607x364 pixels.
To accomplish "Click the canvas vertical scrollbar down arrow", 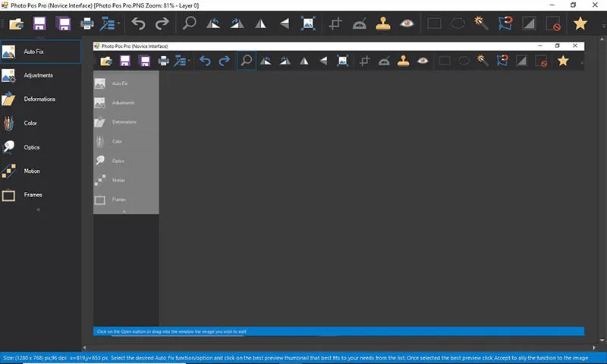I will (x=602, y=340).
